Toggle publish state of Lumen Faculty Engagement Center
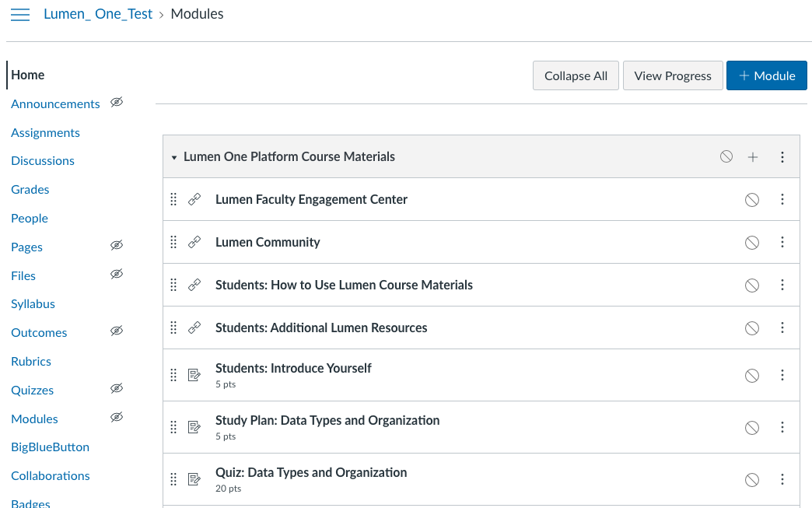 (x=752, y=198)
